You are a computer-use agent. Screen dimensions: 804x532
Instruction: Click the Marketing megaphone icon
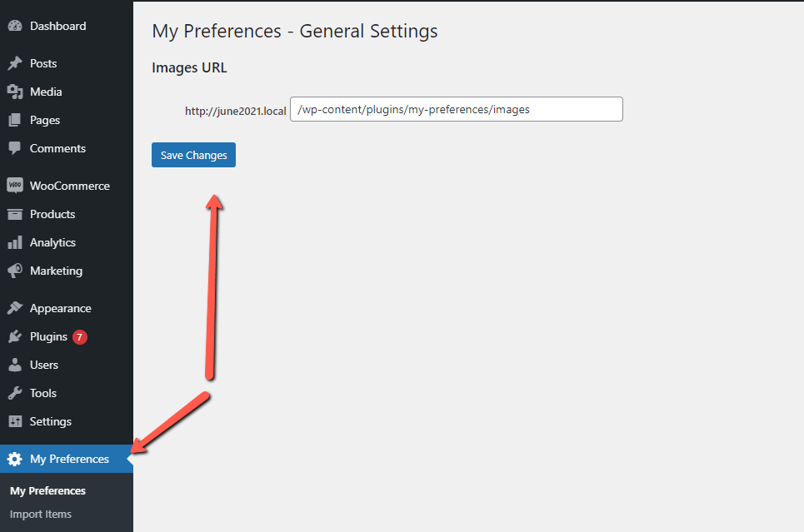coord(15,271)
